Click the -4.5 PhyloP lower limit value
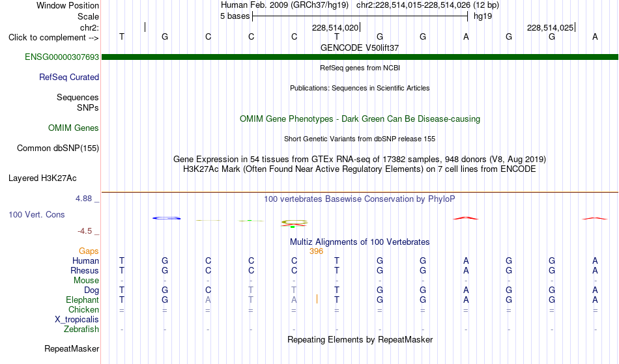This screenshot has height=364, width=619. (85, 231)
